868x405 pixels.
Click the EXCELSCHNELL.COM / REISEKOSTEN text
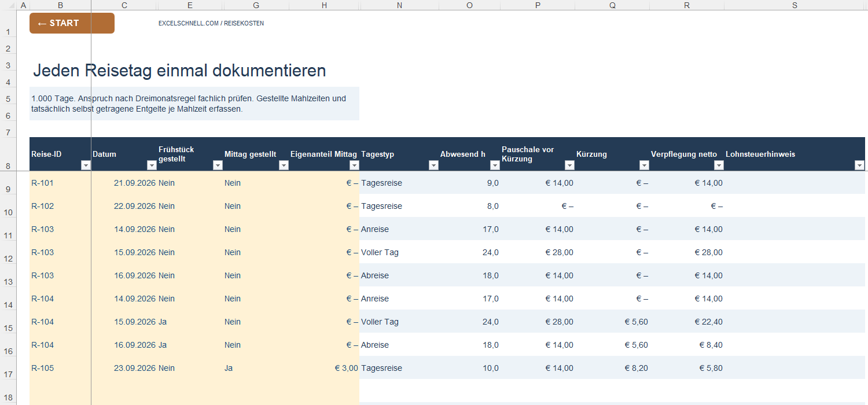pos(211,24)
